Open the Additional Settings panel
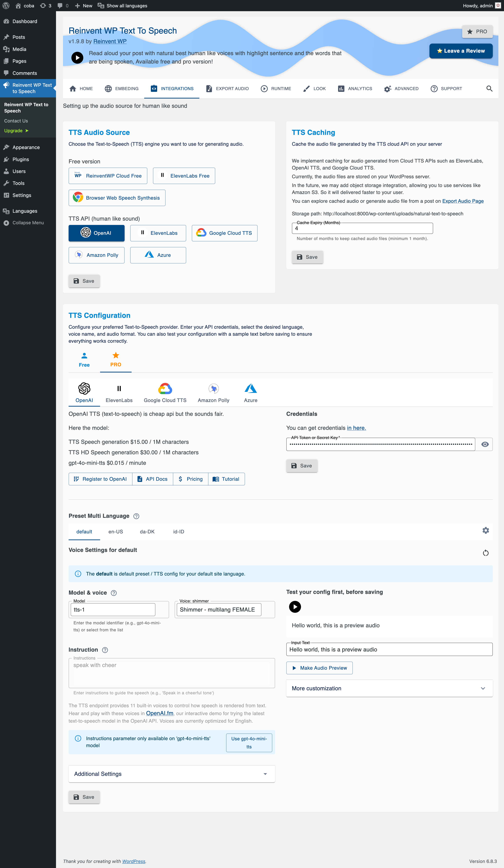The width and height of the screenshot is (504, 868). [171, 774]
